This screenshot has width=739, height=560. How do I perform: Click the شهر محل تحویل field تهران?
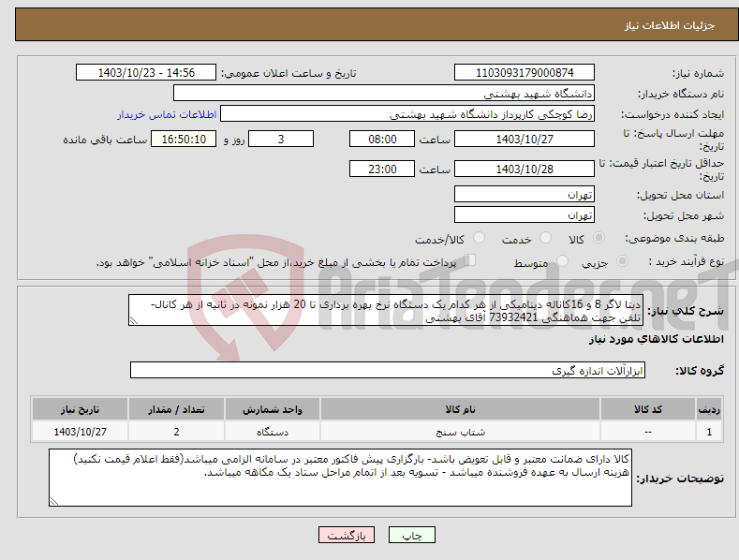[x=525, y=215]
